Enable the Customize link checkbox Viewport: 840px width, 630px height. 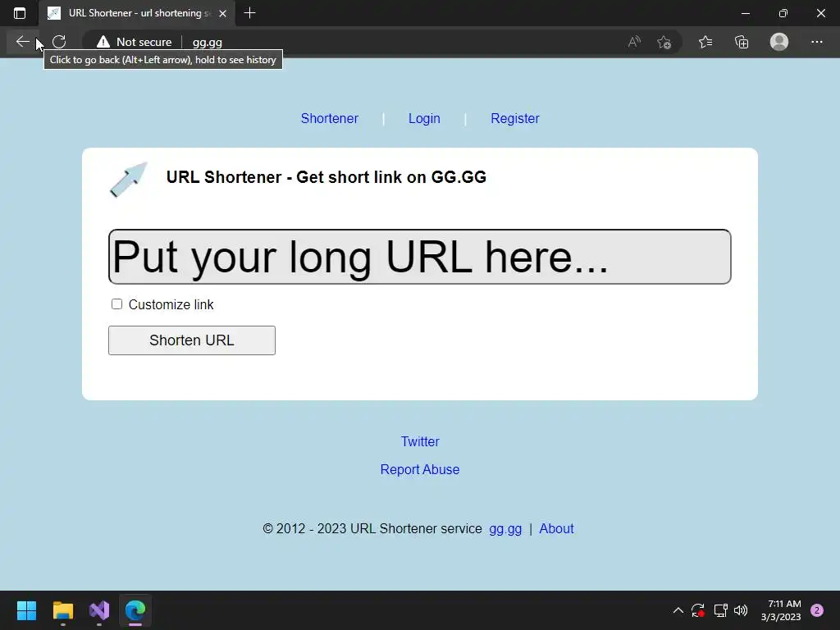point(116,304)
